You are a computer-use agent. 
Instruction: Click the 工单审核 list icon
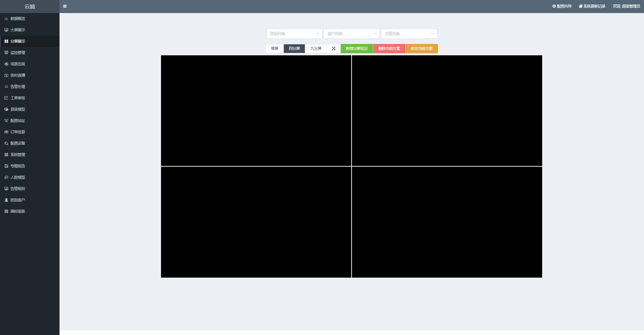[6, 98]
